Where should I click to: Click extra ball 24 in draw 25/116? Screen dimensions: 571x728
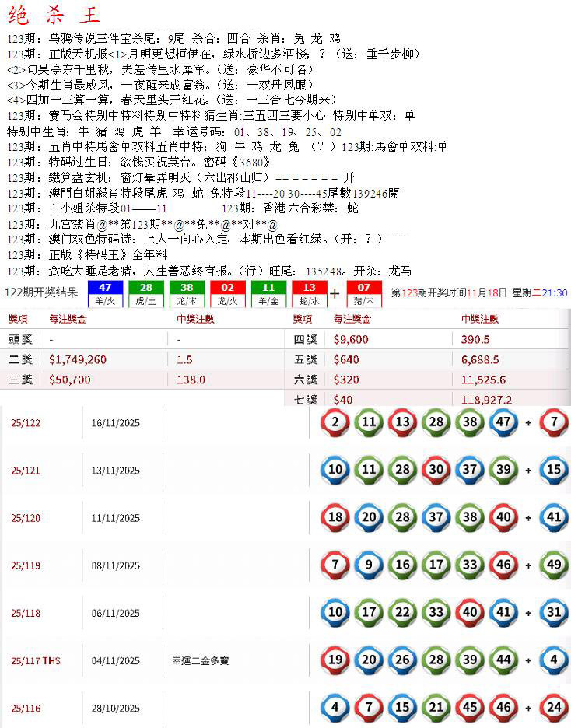pyautogui.click(x=553, y=709)
